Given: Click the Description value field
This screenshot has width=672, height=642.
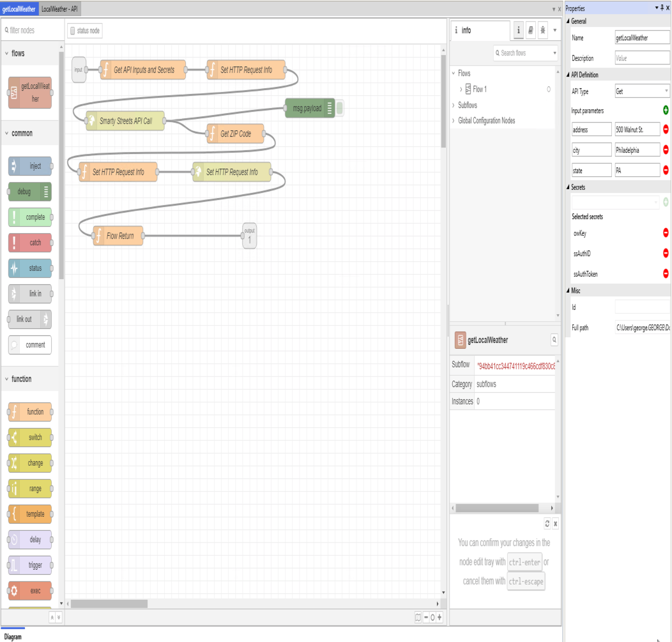Looking at the screenshot, I should [x=641, y=58].
